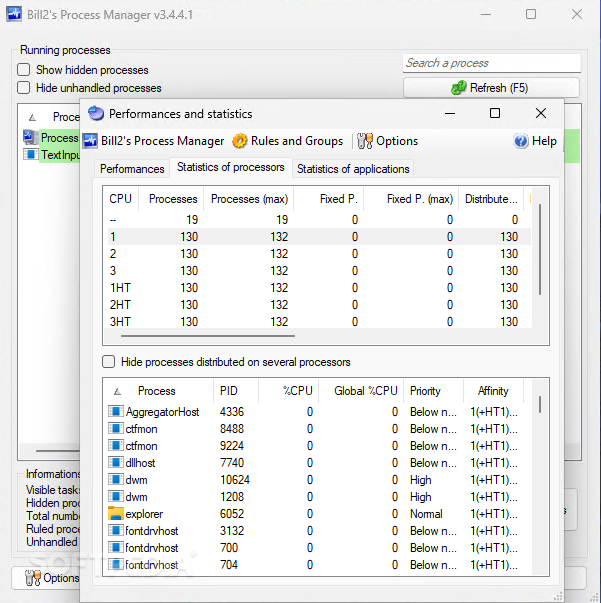Select the CPU 1 row
This screenshot has width=601, height=603.
(x=319, y=237)
